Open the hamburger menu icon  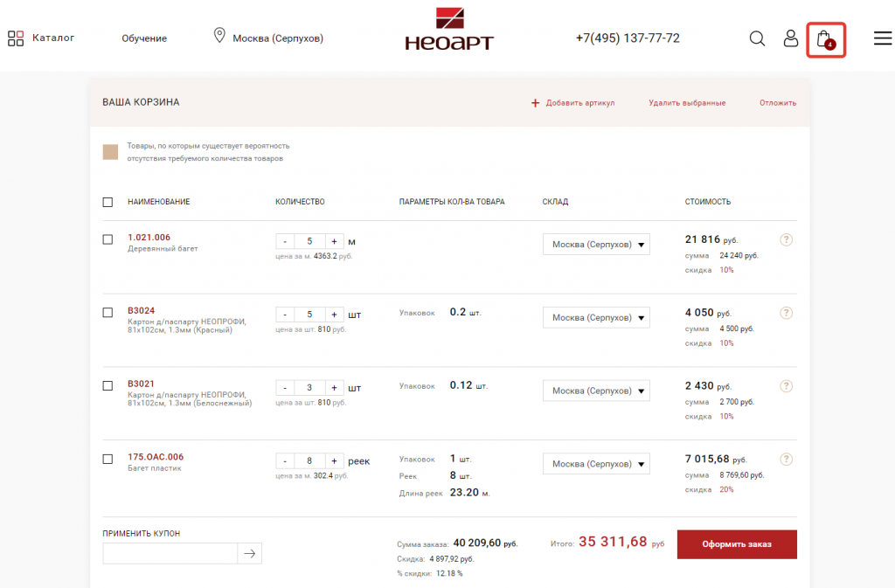[883, 38]
